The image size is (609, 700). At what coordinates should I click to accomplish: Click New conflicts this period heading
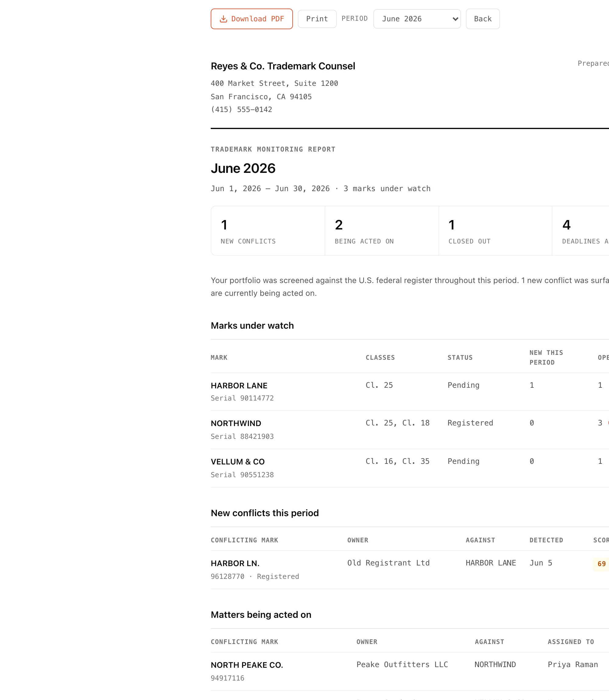tap(265, 513)
